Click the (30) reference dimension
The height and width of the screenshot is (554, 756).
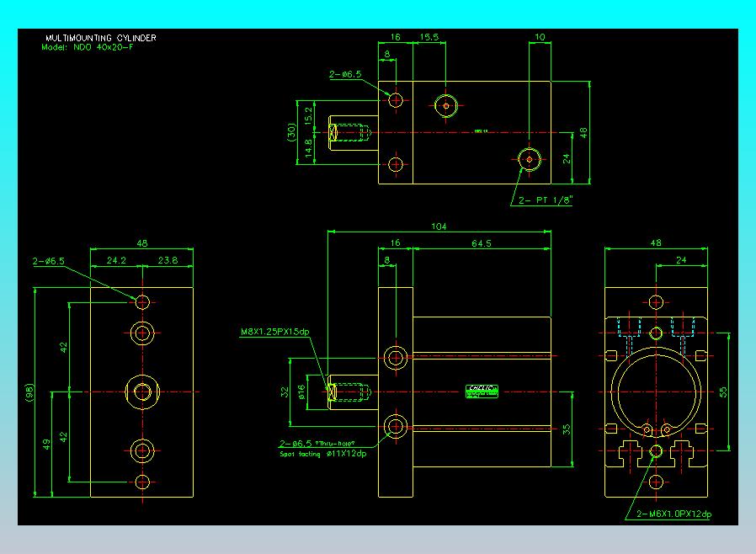click(291, 132)
